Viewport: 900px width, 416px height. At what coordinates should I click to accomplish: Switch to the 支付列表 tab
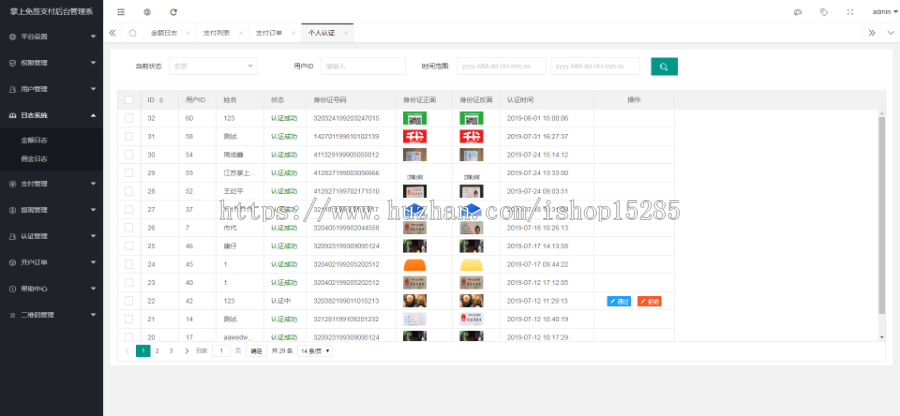216,33
